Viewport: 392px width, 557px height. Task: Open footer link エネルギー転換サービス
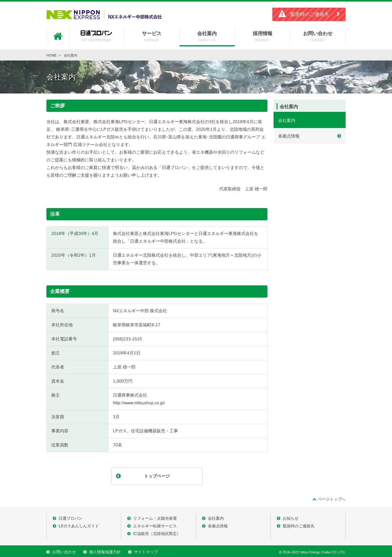(155, 526)
